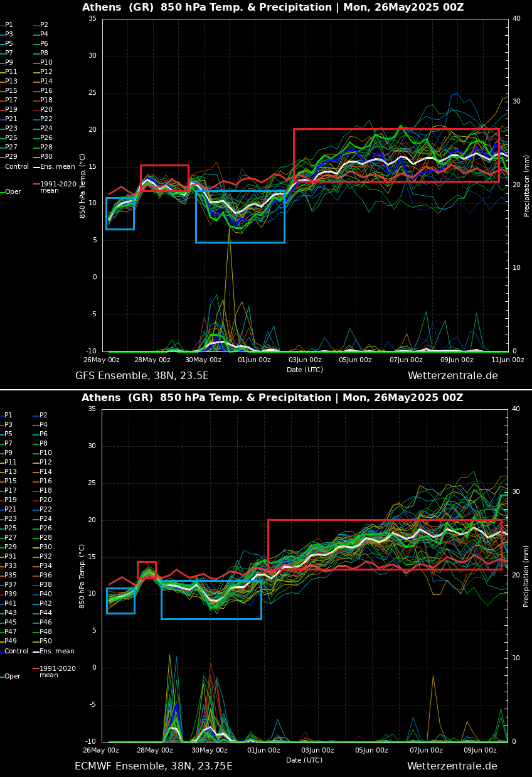The width and height of the screenshot is (532, 777).
Task: Click the GFS Ensemble, 38N, 23.5E caption
Action: (142, 376)
